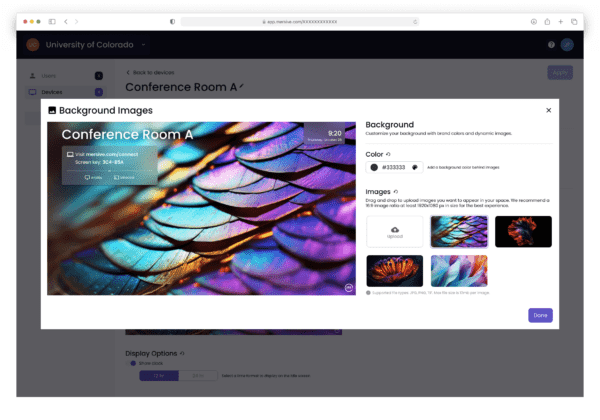The width and height of the screenshot is (600, 420).
Task: Reset the Color setting icon
Action: coord(389,154)
